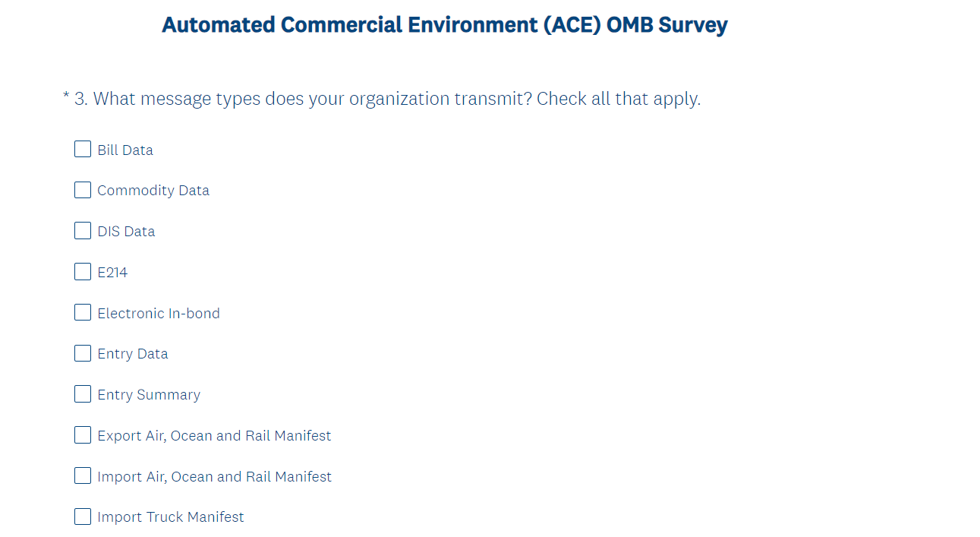Enable the DIS Data checkbox
The width and height of the screenshot is (980, 537).
point(83,231)
